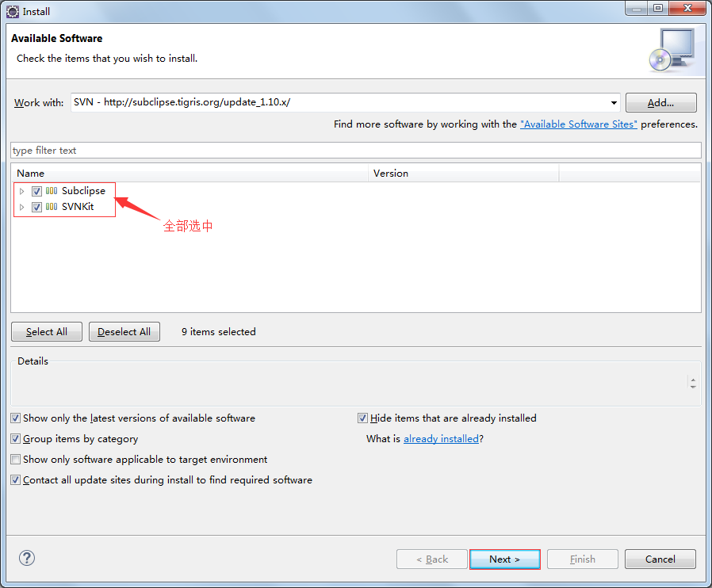This screenshot has height=588, width=712.
Task: Toggle Show only the latest versions checkbox
Action: coord(15,418)
